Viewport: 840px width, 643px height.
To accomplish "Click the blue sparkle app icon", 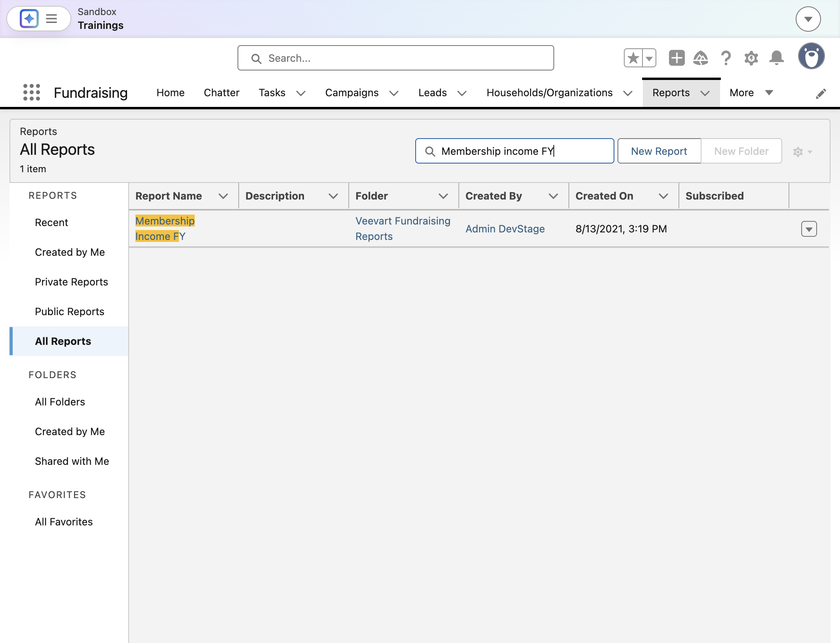I will (29, 19).
